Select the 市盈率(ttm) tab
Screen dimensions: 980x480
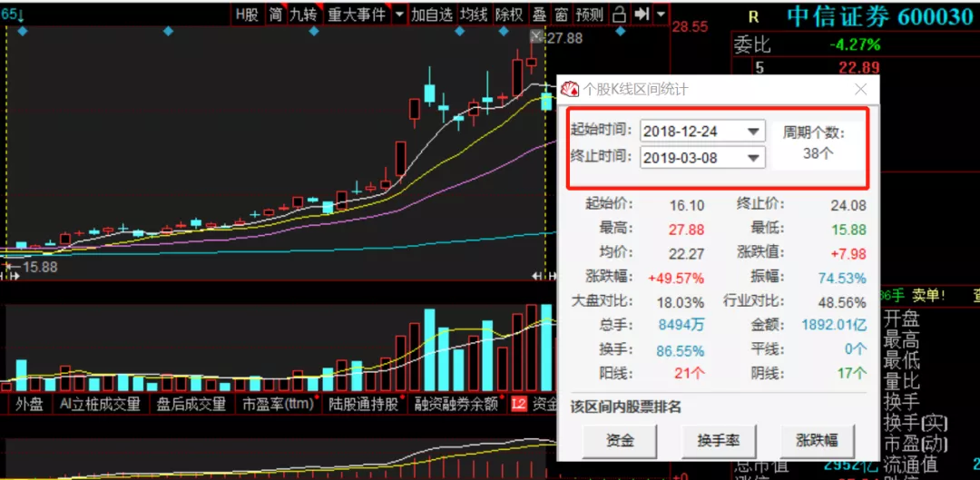(x=279, y=405)
